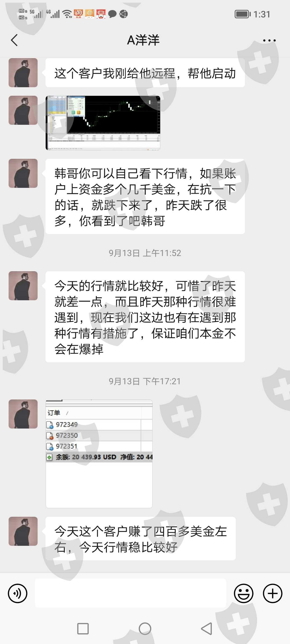This screenshot has height=644, width=290.
Task: Tap avatar beside remote-assist message
Action: click(23, 73)
